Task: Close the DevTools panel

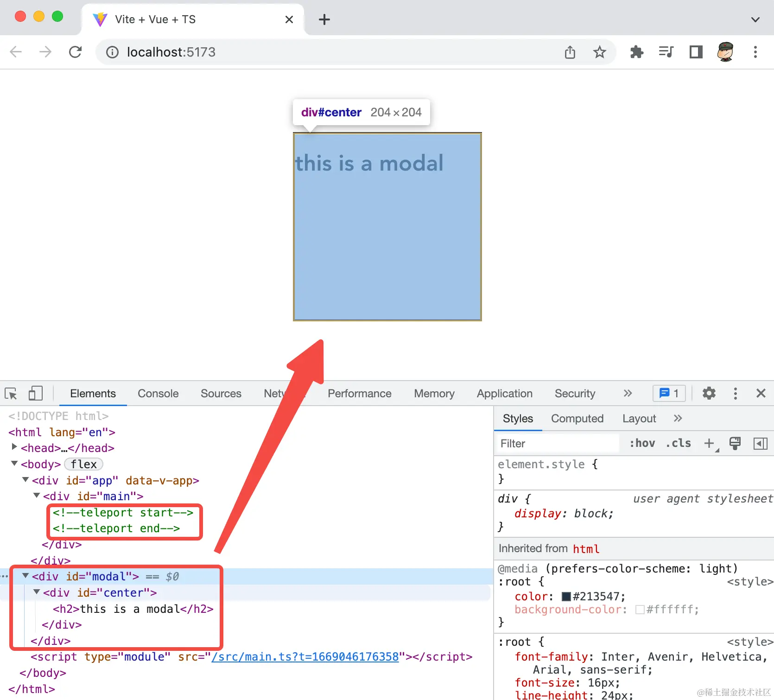Action: pyautogui.click(x=761, y=393)
